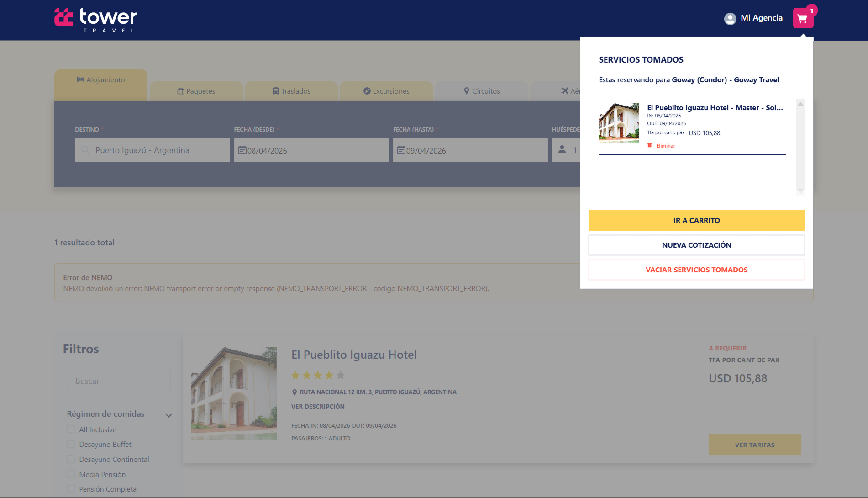
Task: Enable the Desayuno Buffet checkbox
Action: 71,444
